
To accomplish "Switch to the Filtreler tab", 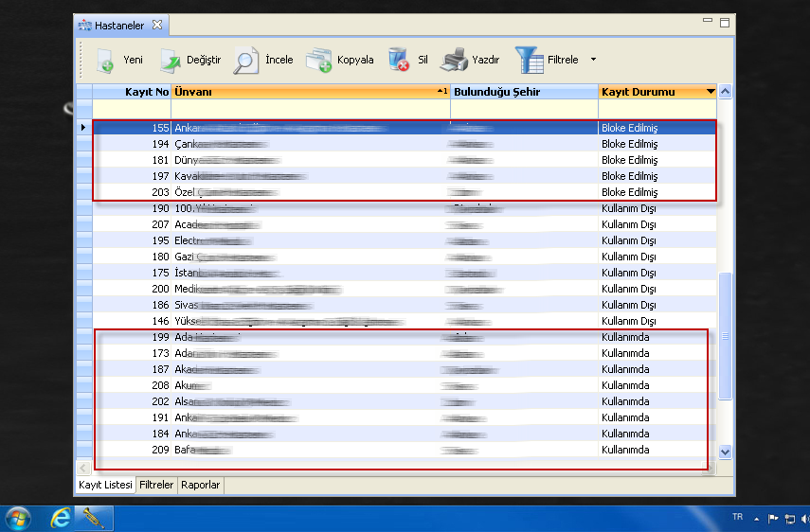I will [156, 485].
